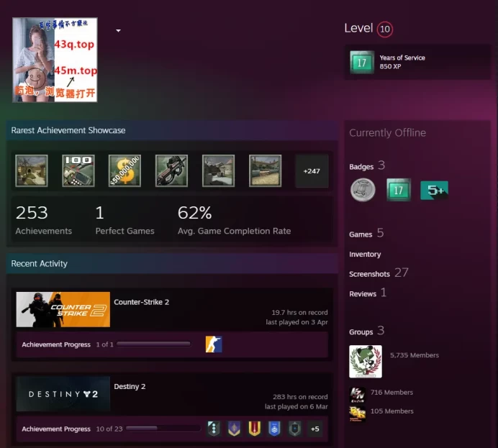
Task: Click the '716 Members' text
Action: [391, 393]
